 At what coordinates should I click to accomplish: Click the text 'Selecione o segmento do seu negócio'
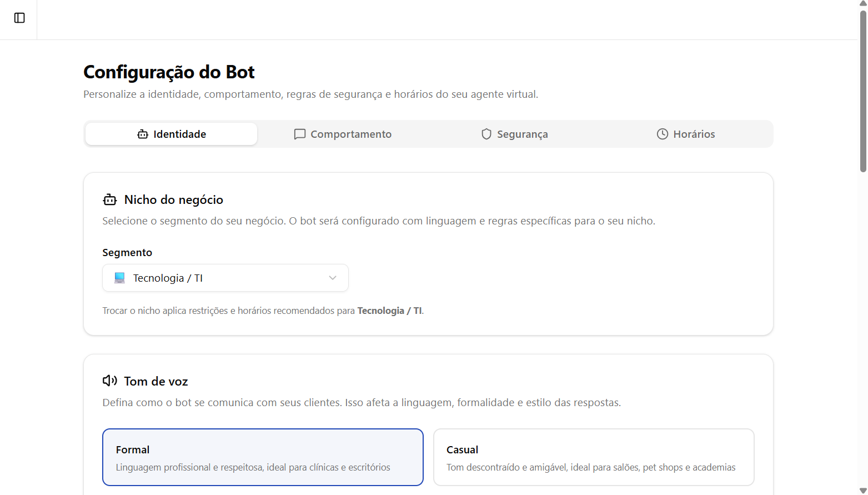click(x=194, y=221)
